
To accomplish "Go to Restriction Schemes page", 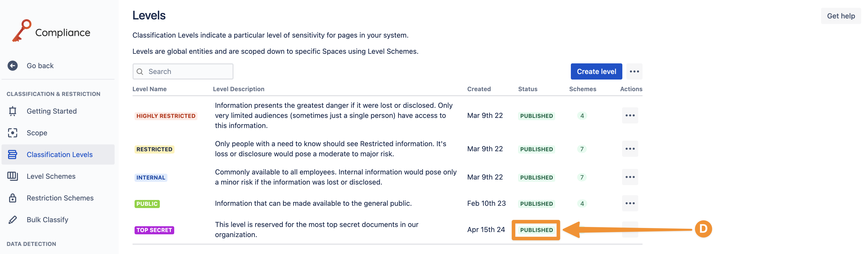I will (60, 198).
